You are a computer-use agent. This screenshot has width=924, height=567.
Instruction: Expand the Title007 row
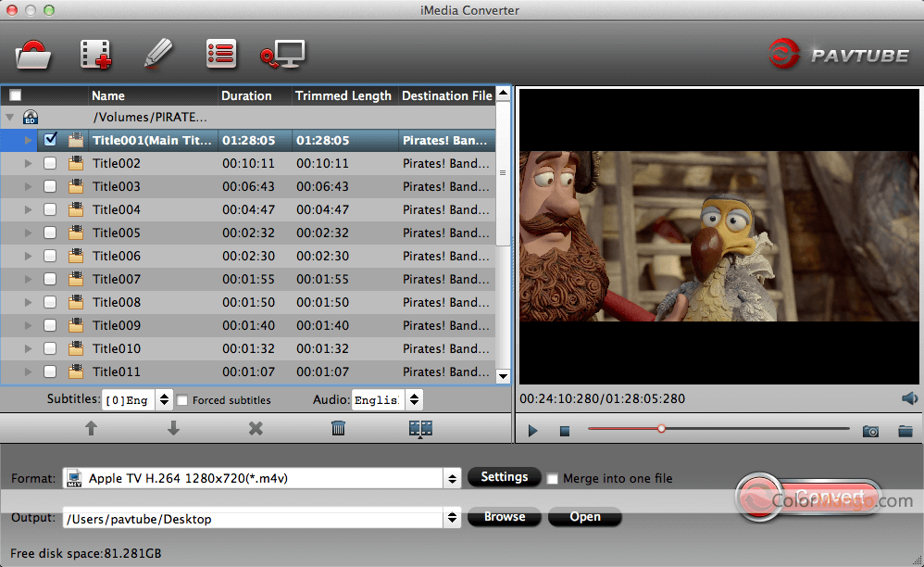pos(28,279)
